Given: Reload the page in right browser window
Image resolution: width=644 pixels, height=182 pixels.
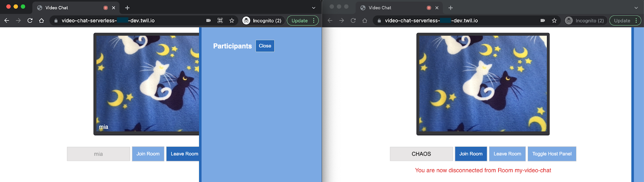Looking at the screenshot, I should (353, 21).
